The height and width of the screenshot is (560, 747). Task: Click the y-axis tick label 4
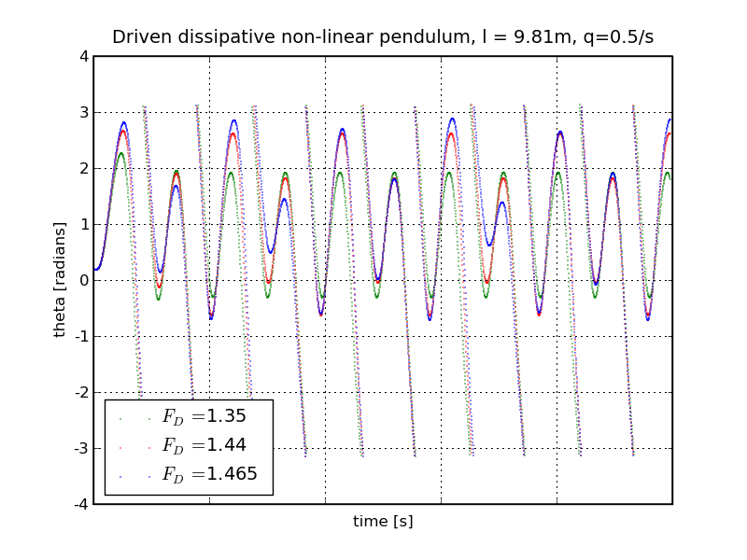[84, 57]
